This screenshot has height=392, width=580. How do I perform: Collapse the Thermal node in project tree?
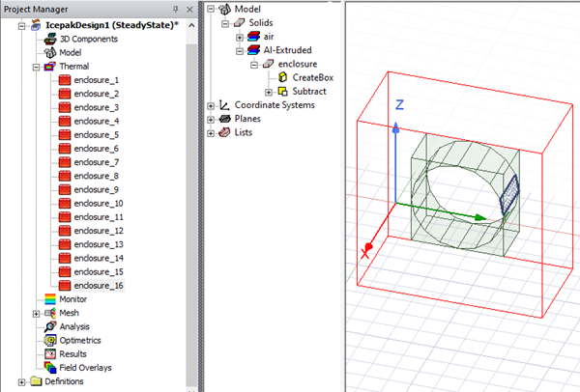pos(37,67)
